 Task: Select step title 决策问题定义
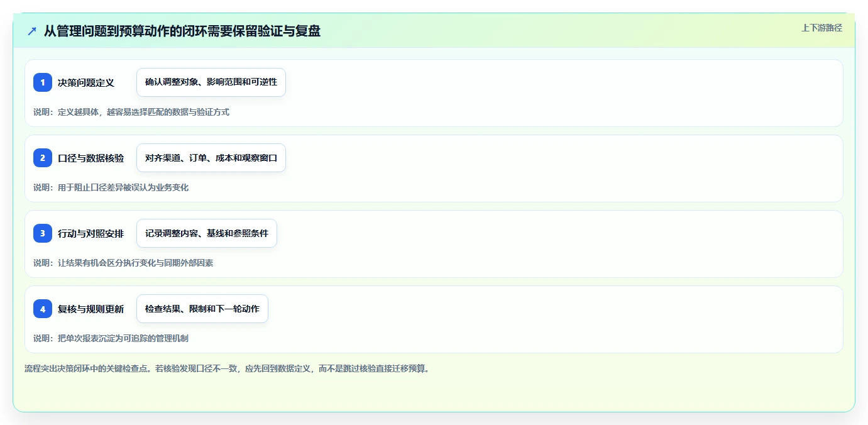click(86, 82)
